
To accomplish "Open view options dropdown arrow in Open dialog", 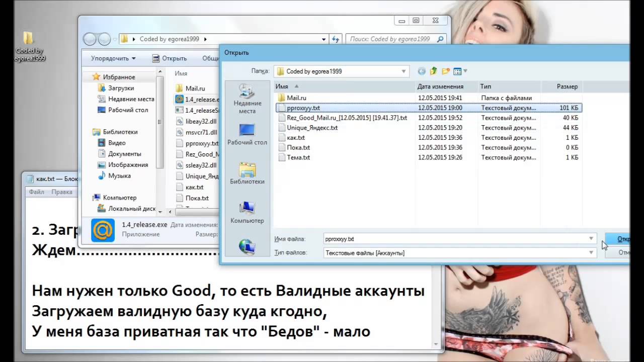I will (x=465, y=71).
